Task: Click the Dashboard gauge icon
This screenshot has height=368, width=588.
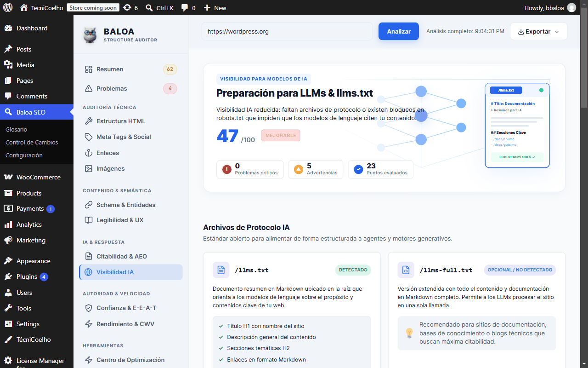Action: pyautogui.click(x=8, y=28)
